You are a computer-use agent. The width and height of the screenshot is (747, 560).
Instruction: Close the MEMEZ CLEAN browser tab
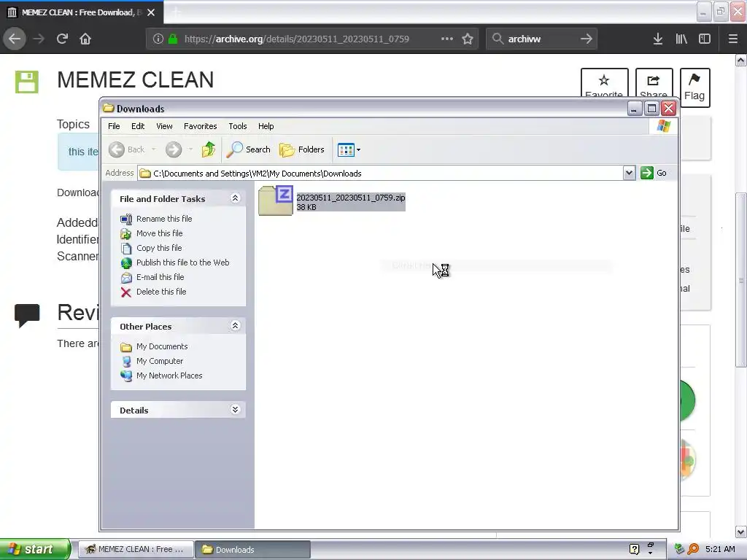151,12
